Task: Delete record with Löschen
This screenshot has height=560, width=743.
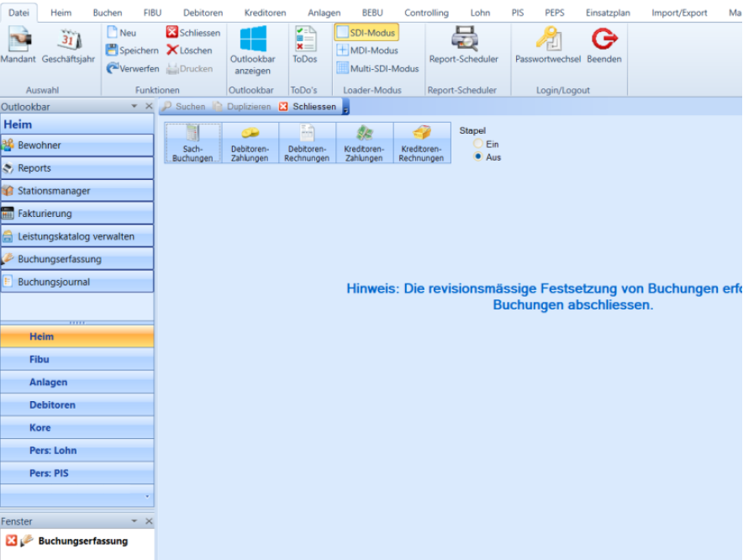Action: 189,50
